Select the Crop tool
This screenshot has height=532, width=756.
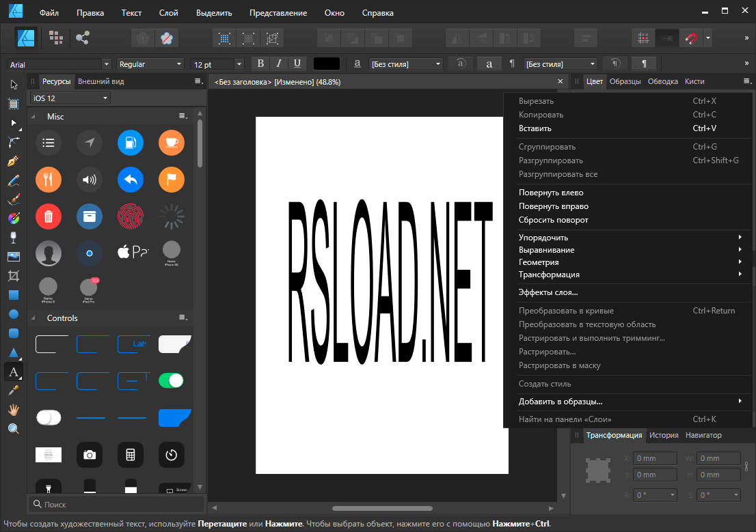click(x=14, y=276)
